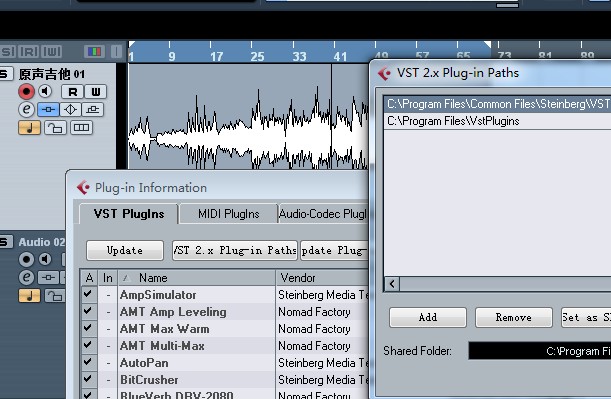
Task: Uncheck the AmpSimulator plug-in checkbox
Action: click(88, 294)
